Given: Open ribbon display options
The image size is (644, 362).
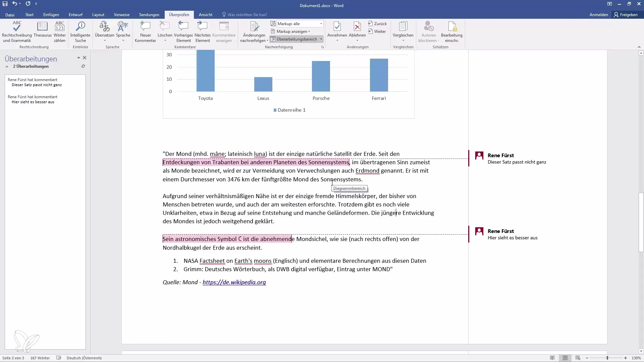Looking at the screenshot, I should tap(609, 4).
